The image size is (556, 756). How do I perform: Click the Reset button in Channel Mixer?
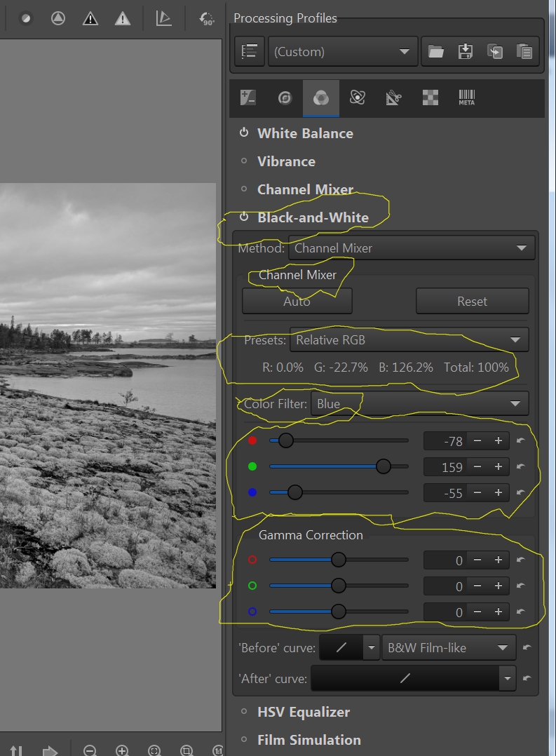[472, 302]
